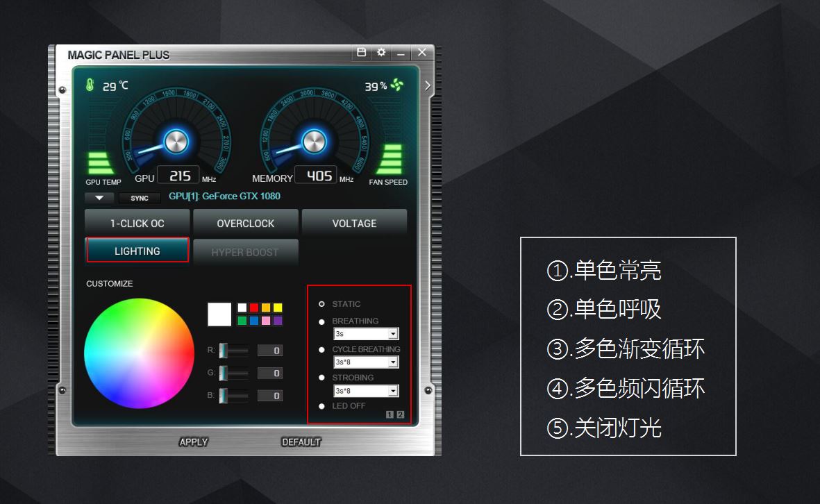820x504 pixels.
Task: Switch to the OVERCLOCK tab
Action: (246, 223)
